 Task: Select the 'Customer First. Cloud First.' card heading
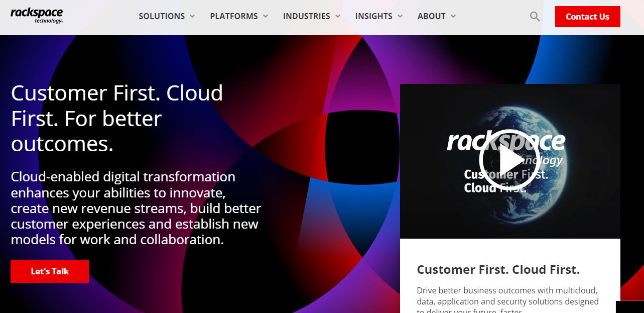(498, 270)
